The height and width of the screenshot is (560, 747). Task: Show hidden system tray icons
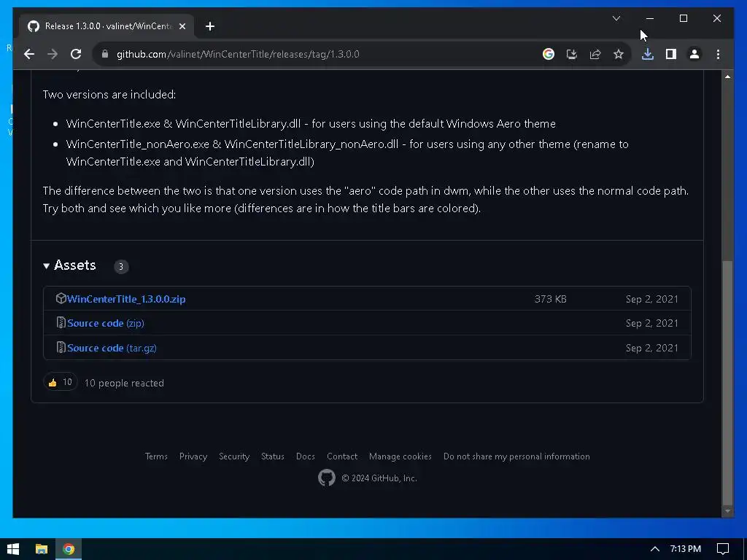tap(655, 549)
